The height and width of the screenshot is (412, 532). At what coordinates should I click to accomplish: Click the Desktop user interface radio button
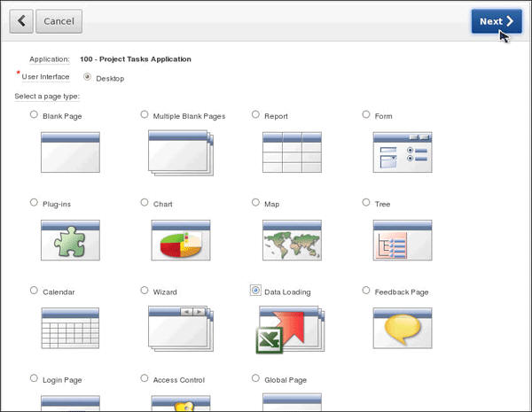(87, 76)
